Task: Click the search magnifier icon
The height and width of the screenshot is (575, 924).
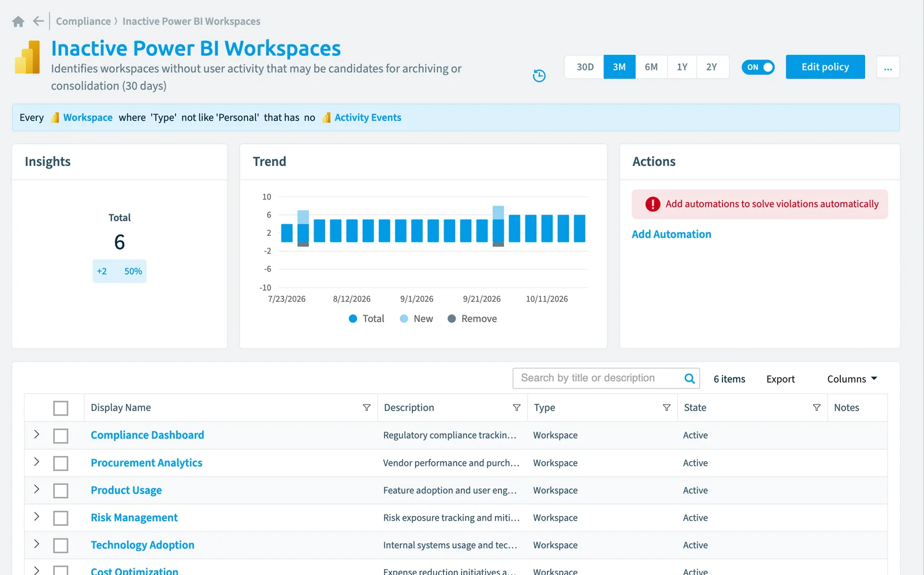Action: pyautogui.click(x=690, y=379)
